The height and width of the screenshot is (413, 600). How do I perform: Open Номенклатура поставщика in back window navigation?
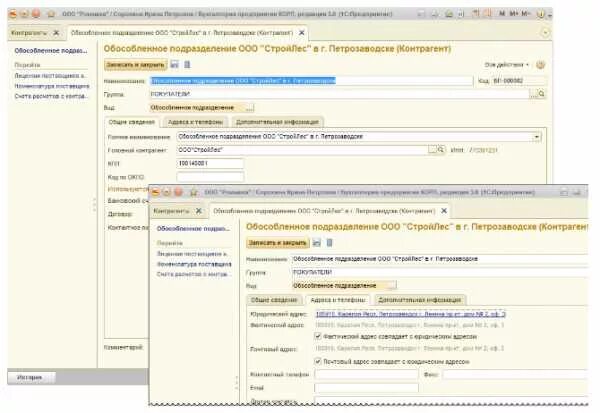click(x=52, y=86)
